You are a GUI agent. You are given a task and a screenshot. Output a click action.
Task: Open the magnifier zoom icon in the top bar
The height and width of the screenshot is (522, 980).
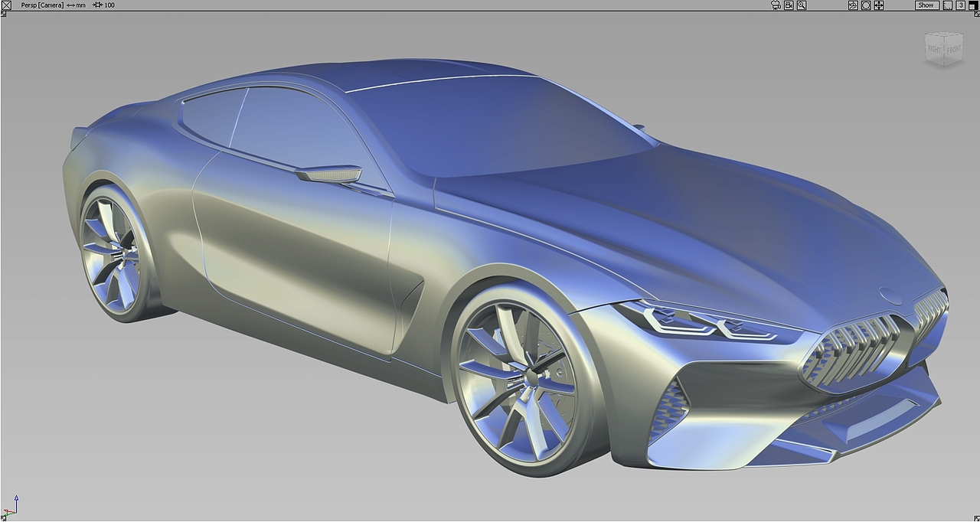point(800,5)
